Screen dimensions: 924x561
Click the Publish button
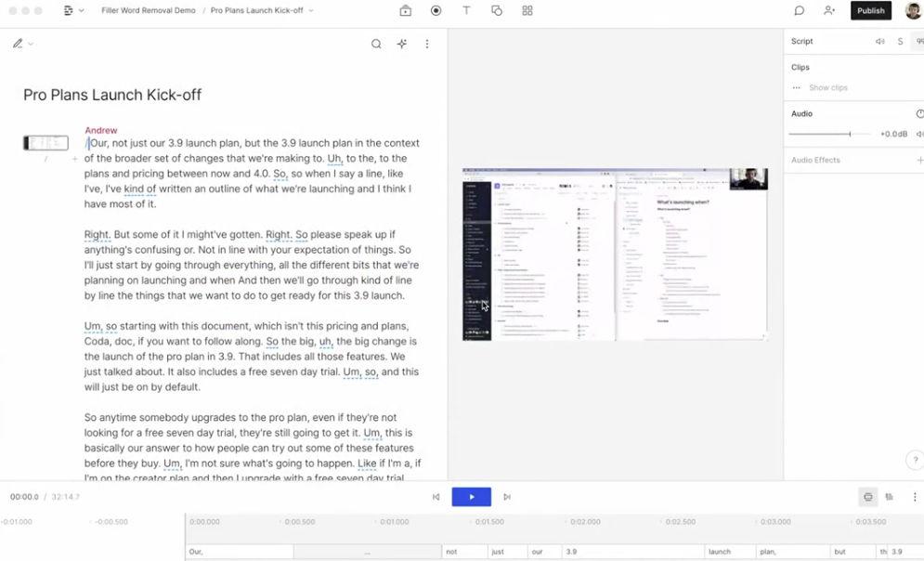870,11
